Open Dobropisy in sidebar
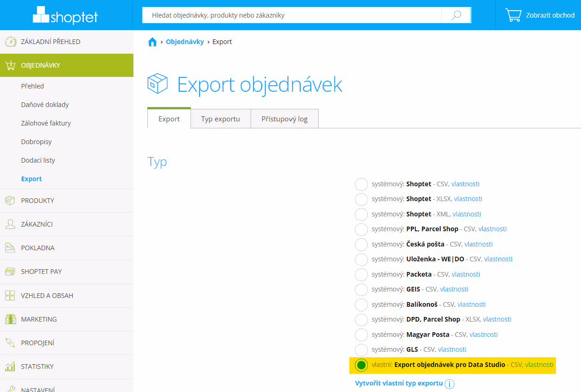Viewport: 581px width, 392px height. [36, 142]
